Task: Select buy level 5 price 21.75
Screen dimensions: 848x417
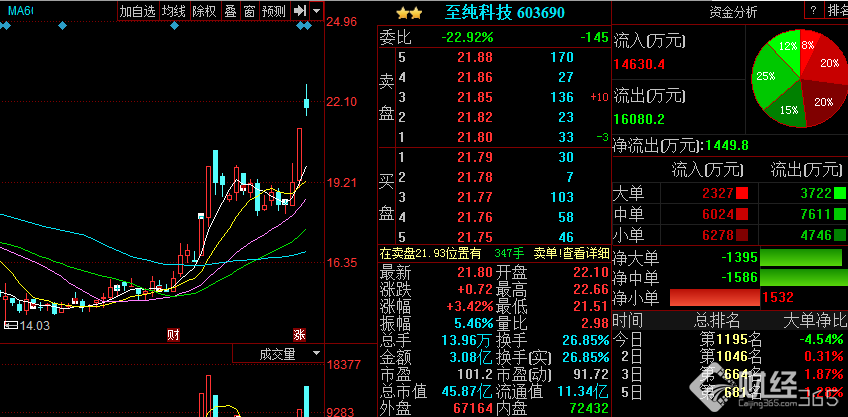Action: click(475, 237)
